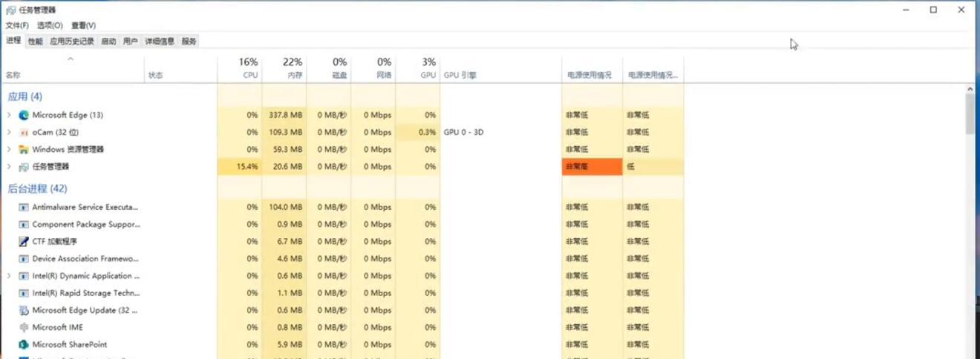Select the 进程 tab
980x359 pixels.
tap(13, 41)
